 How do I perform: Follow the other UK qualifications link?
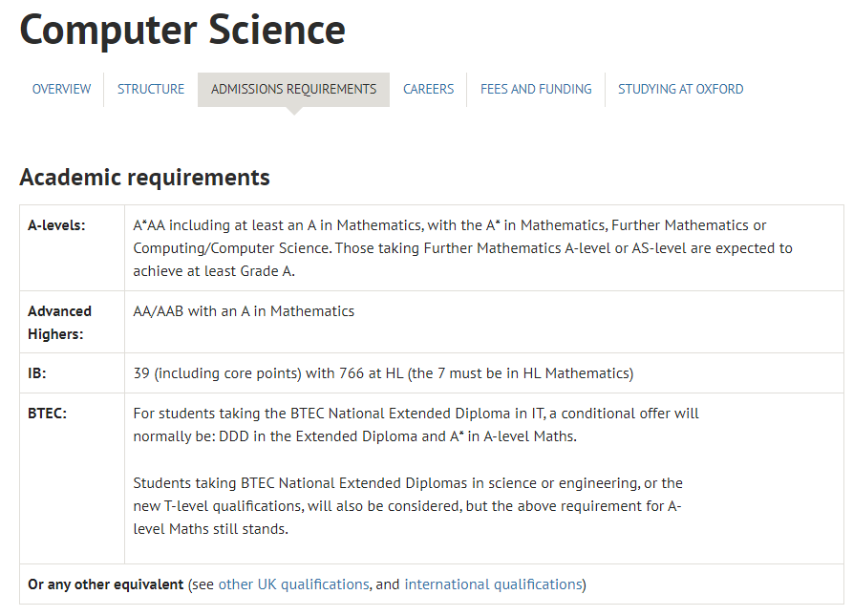[293, 584]
